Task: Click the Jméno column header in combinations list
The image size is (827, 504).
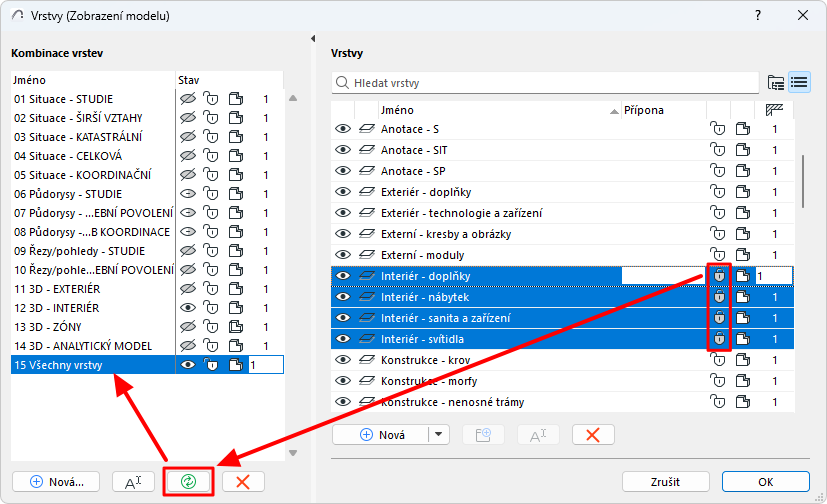Action: click(x=93, y=80)
